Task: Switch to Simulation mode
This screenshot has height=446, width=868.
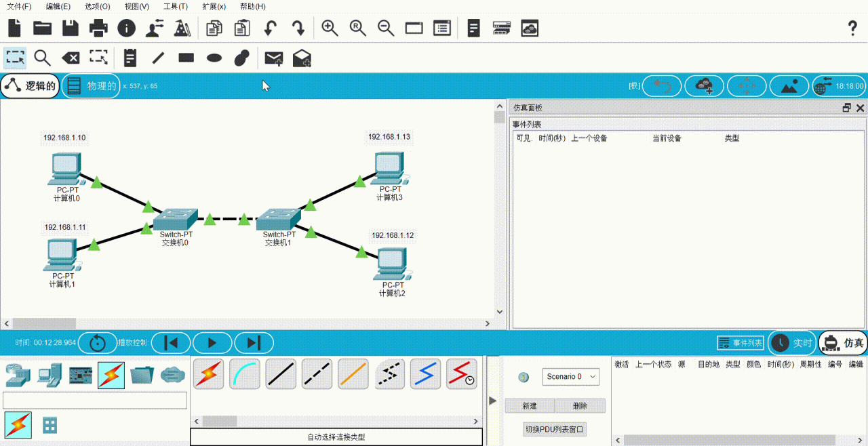Action: 844,343
